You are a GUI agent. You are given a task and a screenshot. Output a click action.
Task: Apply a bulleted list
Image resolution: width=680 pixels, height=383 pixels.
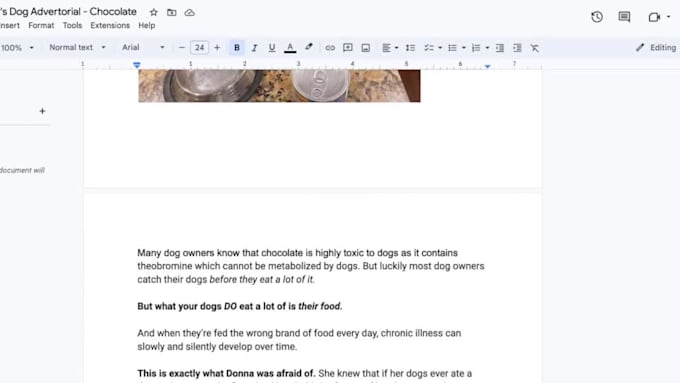[x=452, y=48]
